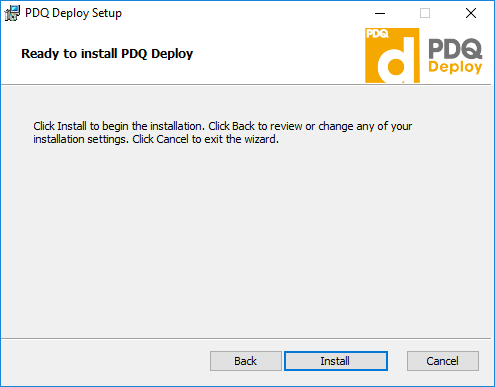495x387 pixels.
Task: Close the PDQ Deploy Setup window
Action: pyautogui.click(x=471, y=13)
